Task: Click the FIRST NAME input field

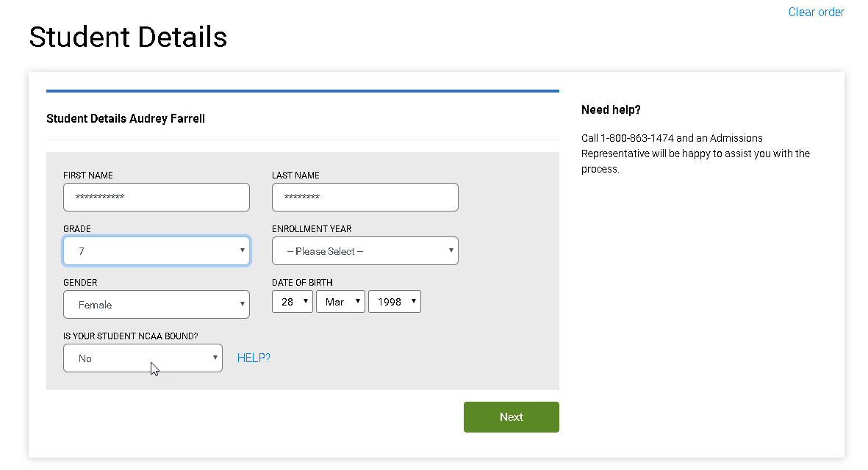Action: tap(156, 197)
